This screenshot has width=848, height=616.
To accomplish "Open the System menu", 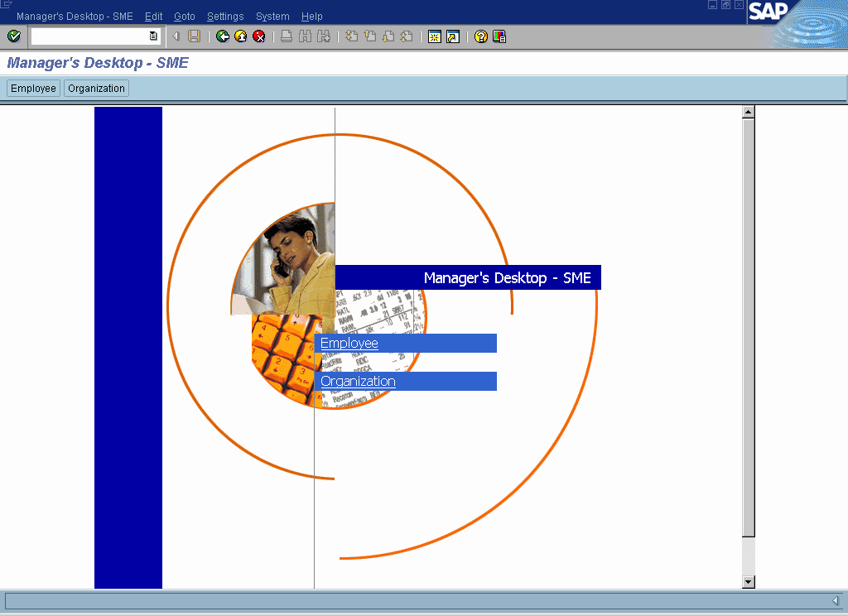I will tap(272, 17).
